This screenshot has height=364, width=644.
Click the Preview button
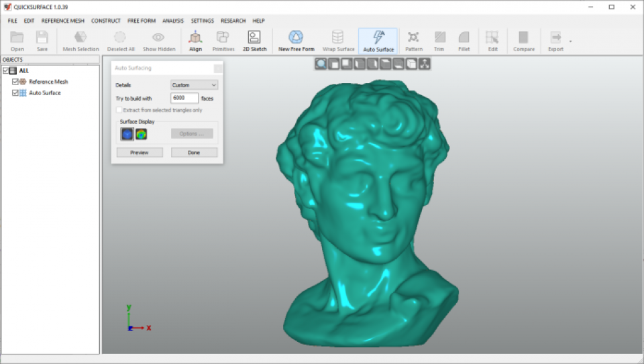point(140,153)
